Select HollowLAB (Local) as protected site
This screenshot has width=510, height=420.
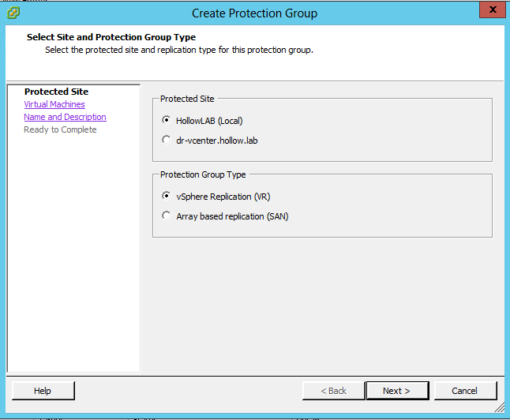166,121
